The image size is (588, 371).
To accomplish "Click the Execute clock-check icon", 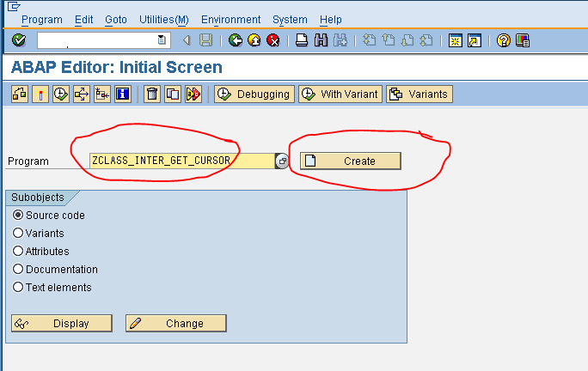I will point(61,94).
